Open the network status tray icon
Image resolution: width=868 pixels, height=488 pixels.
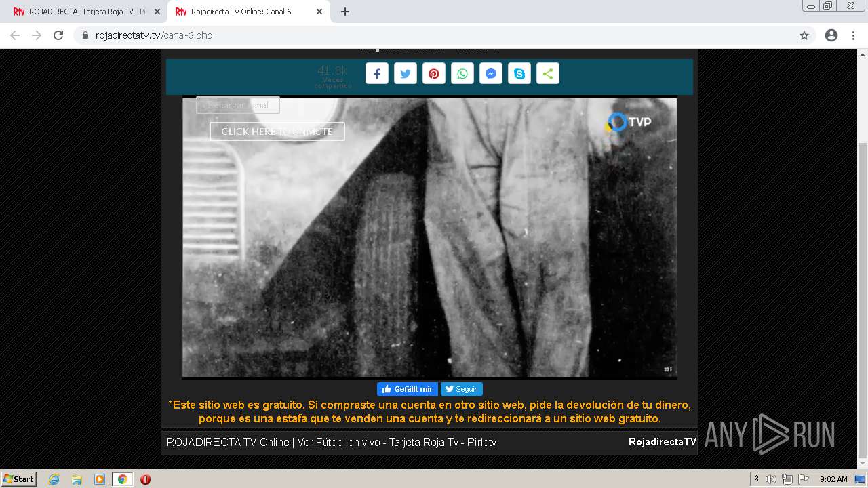787,479
